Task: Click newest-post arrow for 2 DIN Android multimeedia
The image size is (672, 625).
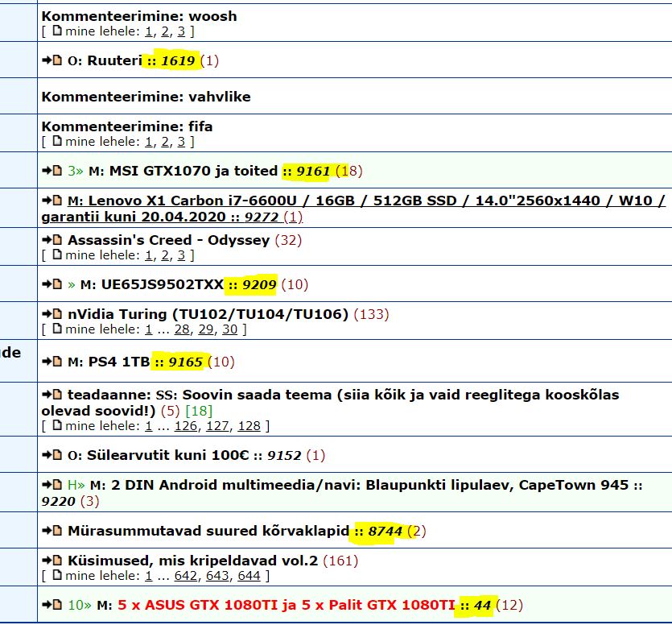Action: pyautogui.click(x=52, y=485)
